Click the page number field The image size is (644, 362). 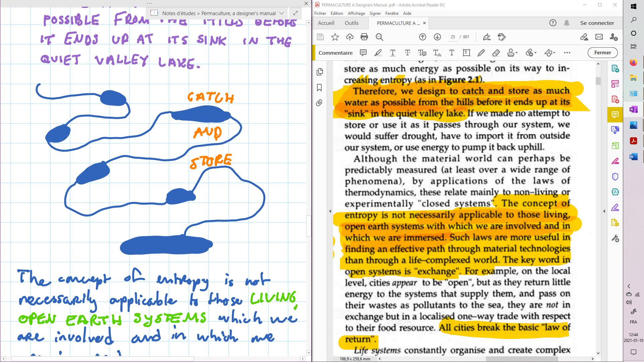pyautogui.click(x=453, y=37)
